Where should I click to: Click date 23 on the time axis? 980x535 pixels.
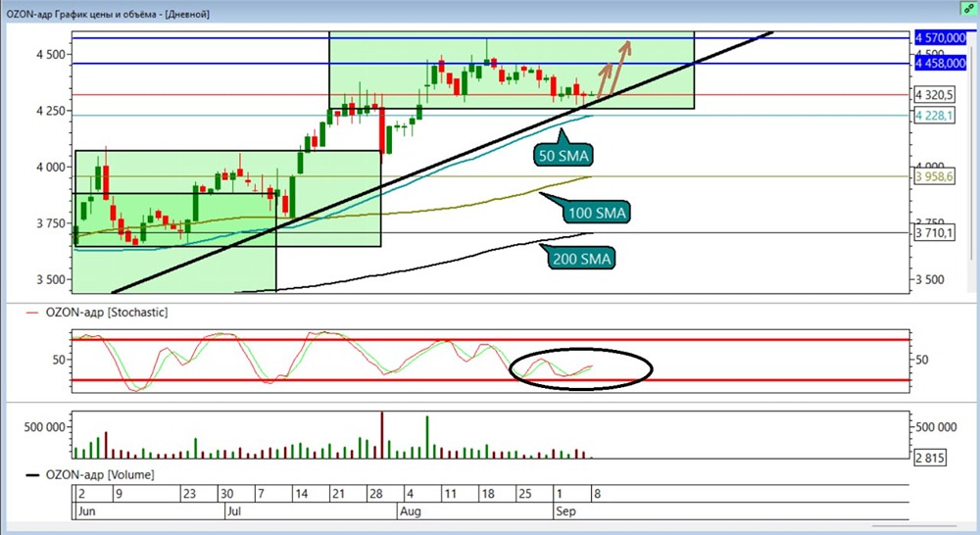189,494
